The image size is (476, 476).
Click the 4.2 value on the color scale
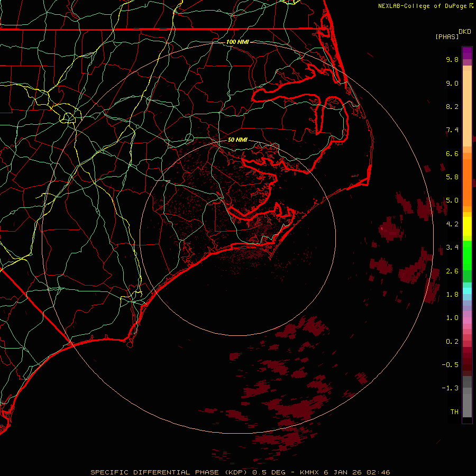(x=452, y=224)
